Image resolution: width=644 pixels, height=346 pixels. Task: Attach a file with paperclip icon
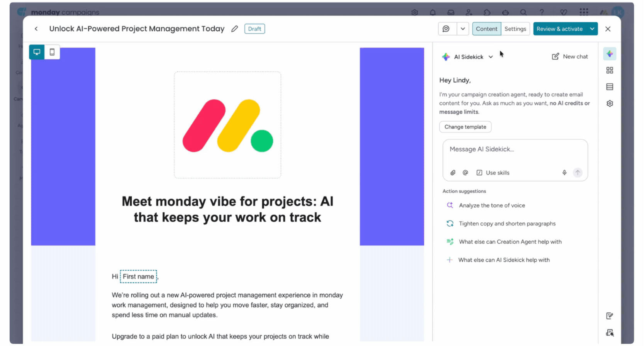(x=453, y=173)
